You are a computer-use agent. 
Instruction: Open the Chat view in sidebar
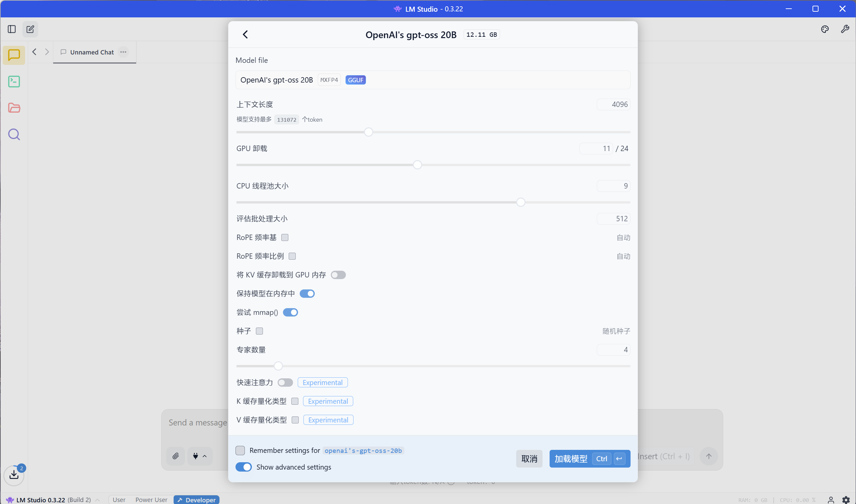point(14,55)
